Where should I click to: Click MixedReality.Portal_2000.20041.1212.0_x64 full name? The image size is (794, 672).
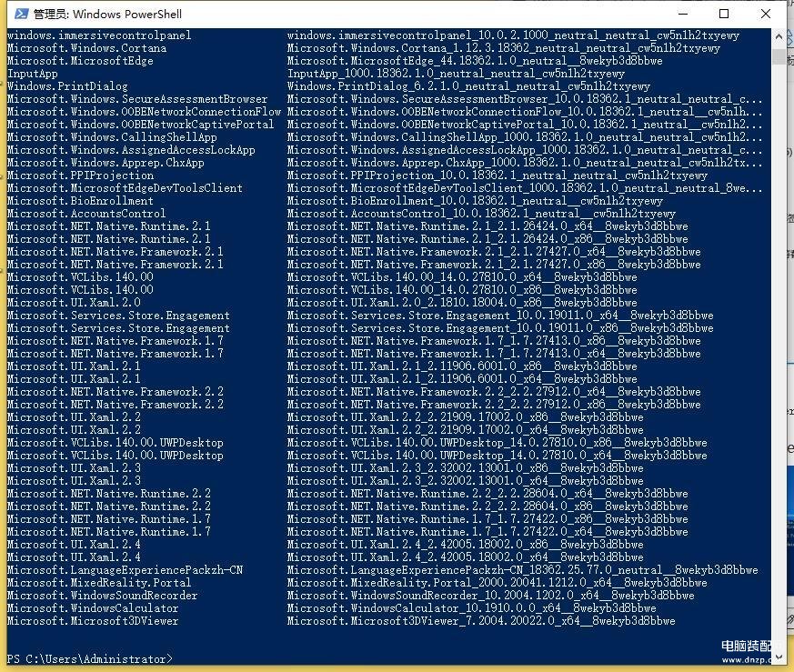[498, 582]
